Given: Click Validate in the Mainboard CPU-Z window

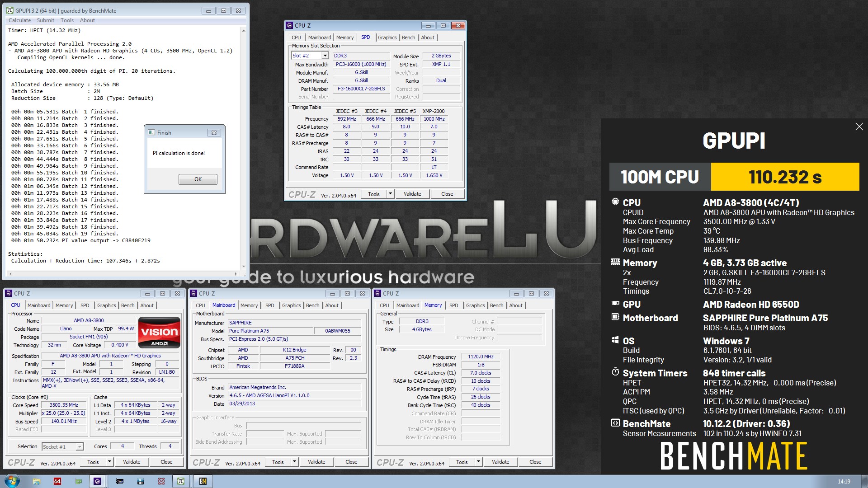Looking at the screenshot, I should pos(316,462).
